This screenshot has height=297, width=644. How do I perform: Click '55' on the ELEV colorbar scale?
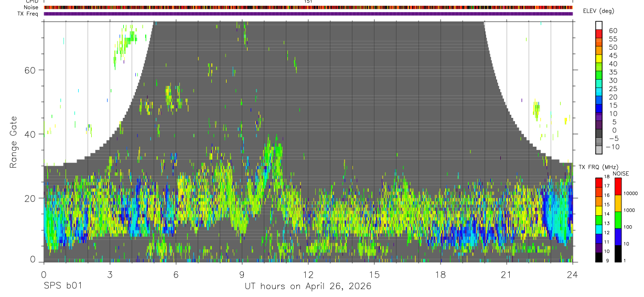point(613,39)
